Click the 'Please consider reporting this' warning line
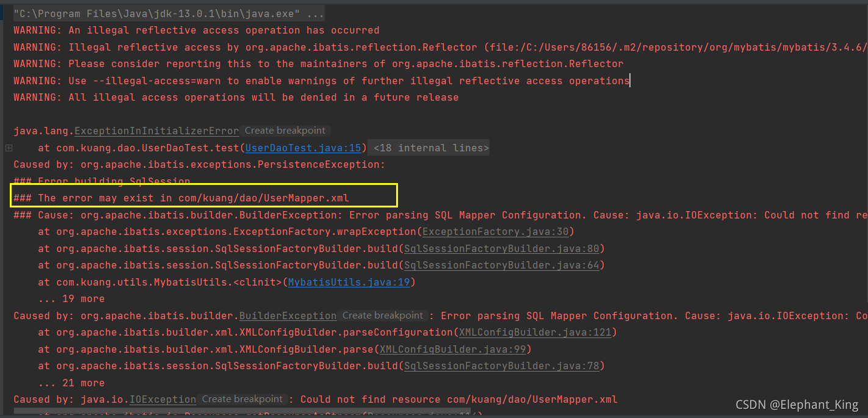 tap(319, 64)
